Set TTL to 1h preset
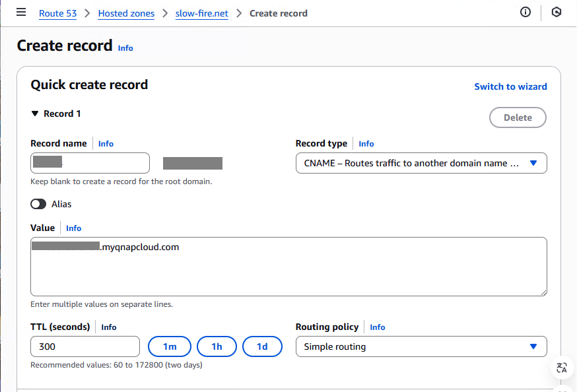 click(217, 346)
